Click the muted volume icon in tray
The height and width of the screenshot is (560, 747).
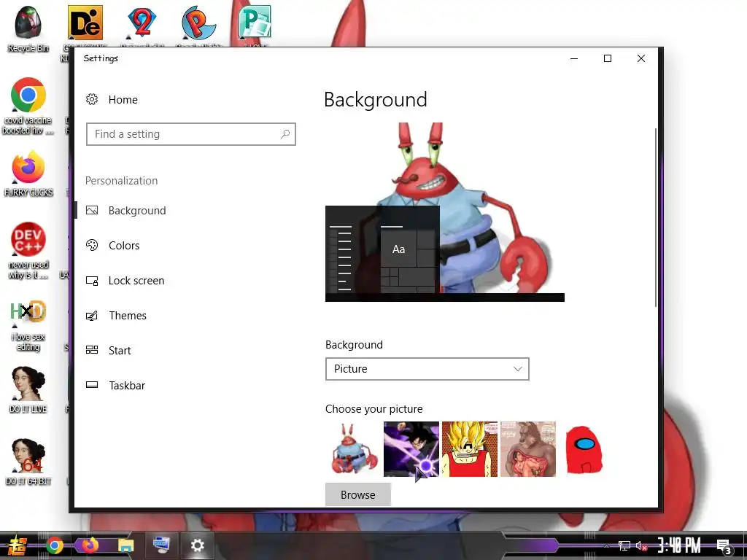[x=642, y=545]
